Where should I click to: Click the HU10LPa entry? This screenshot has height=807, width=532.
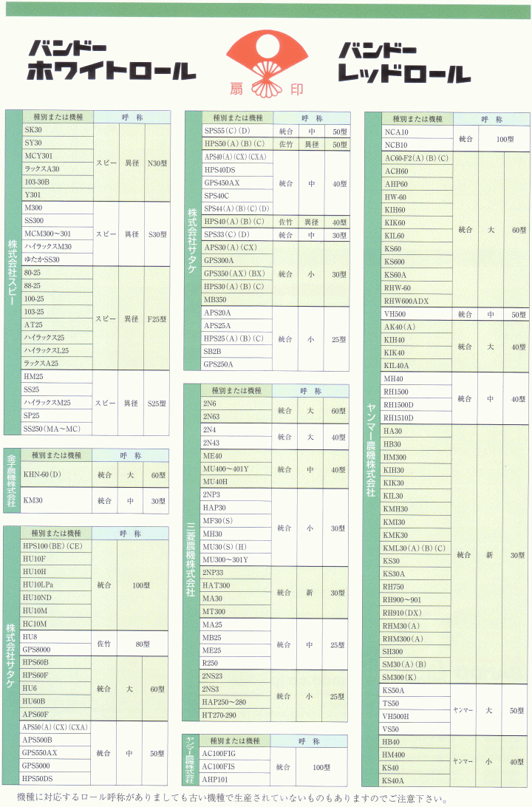[55, 585]
